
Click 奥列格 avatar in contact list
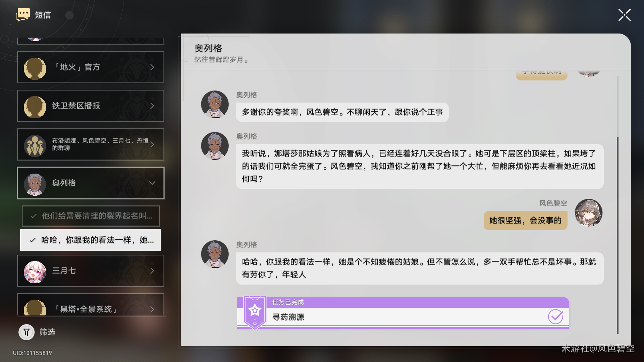[35, 184]
